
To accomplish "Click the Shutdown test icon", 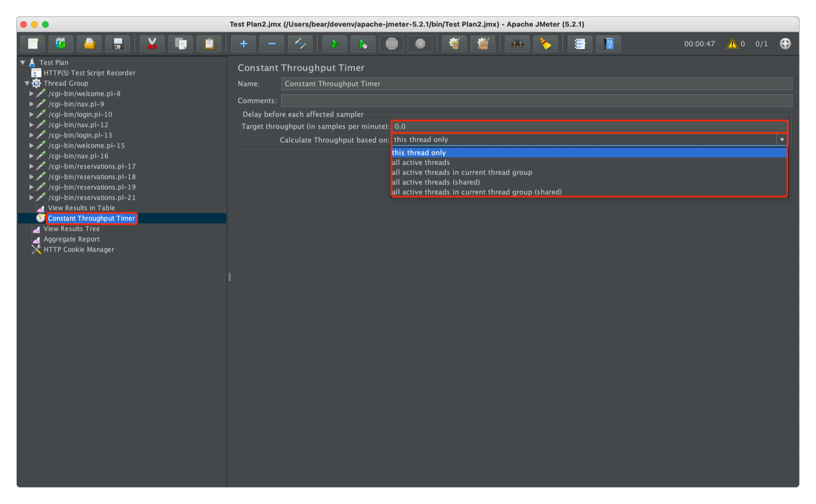I will 420,44.
